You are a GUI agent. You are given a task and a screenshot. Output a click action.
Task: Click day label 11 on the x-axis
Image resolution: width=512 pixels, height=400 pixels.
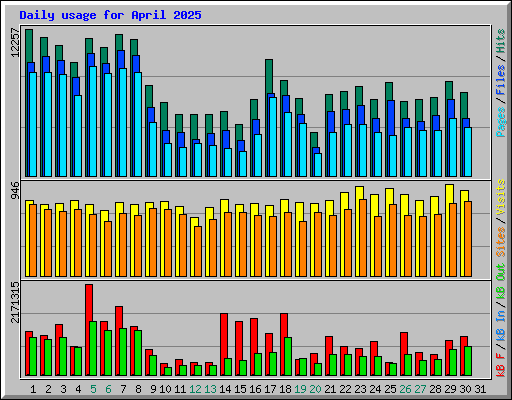[x=180, y=389]
